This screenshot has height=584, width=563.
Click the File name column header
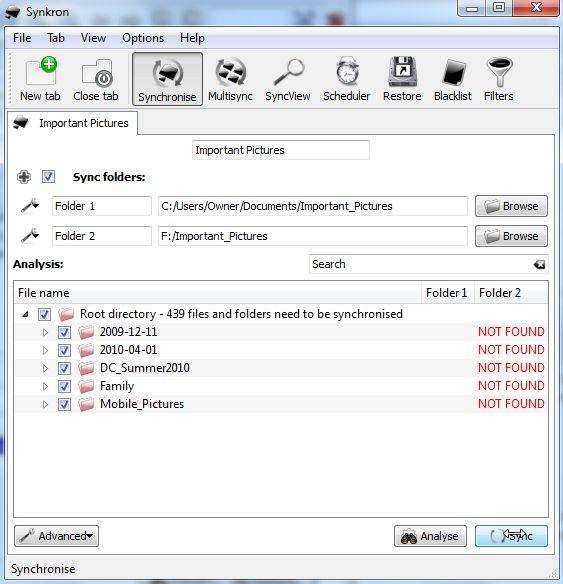pos(217,293)
